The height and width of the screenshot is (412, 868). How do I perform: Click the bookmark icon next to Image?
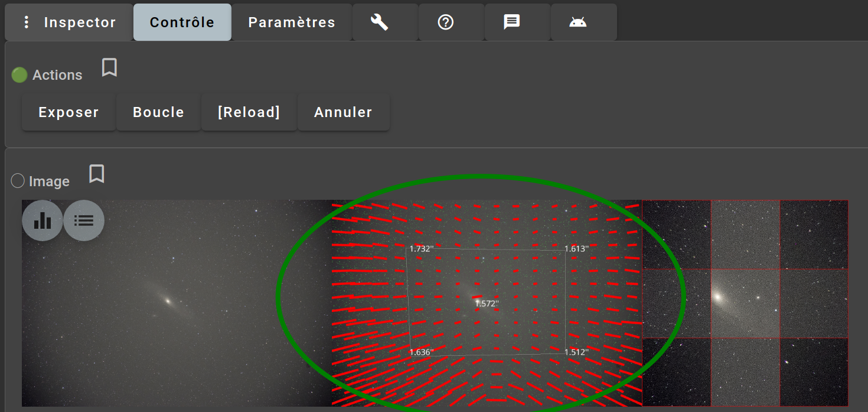pos(97,174)
